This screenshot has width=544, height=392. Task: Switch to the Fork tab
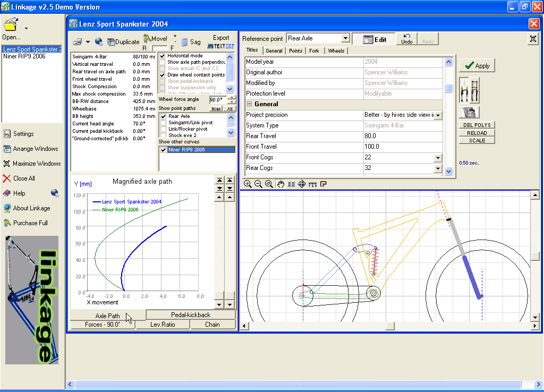click(314, 50)
